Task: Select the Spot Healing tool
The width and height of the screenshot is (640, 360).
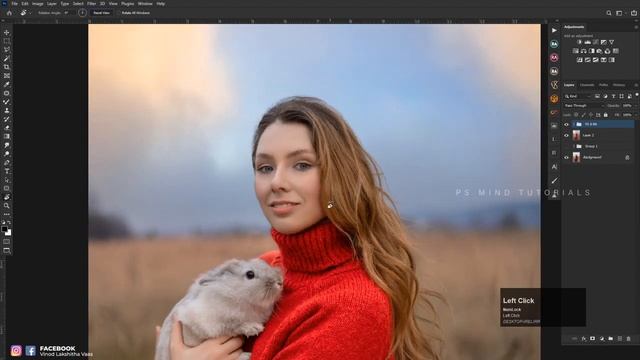Action: (7, 93)
